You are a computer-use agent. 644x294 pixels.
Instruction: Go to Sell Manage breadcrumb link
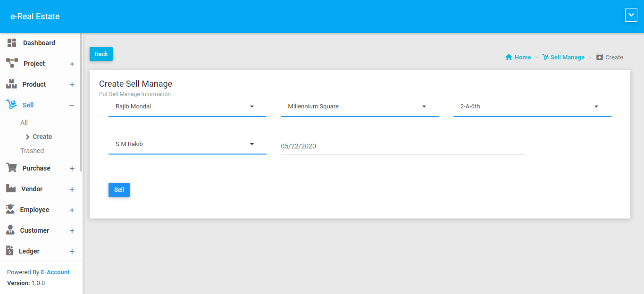tap(567, 57)
